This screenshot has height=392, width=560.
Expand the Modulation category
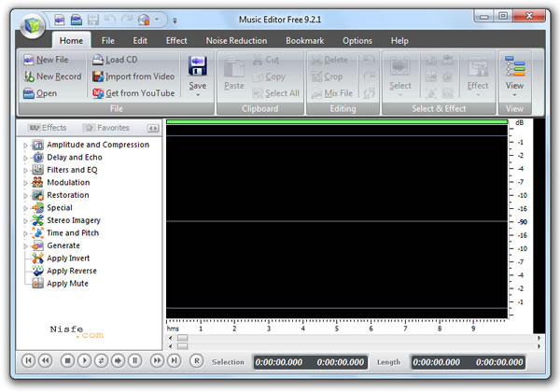(x=25, y=183)
